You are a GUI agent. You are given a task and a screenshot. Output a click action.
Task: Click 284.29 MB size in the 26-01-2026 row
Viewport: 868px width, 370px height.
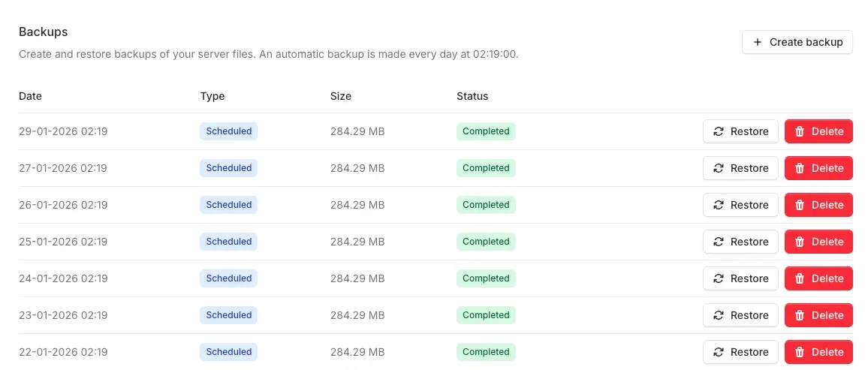pyautogui.click(x=357, y=205)
